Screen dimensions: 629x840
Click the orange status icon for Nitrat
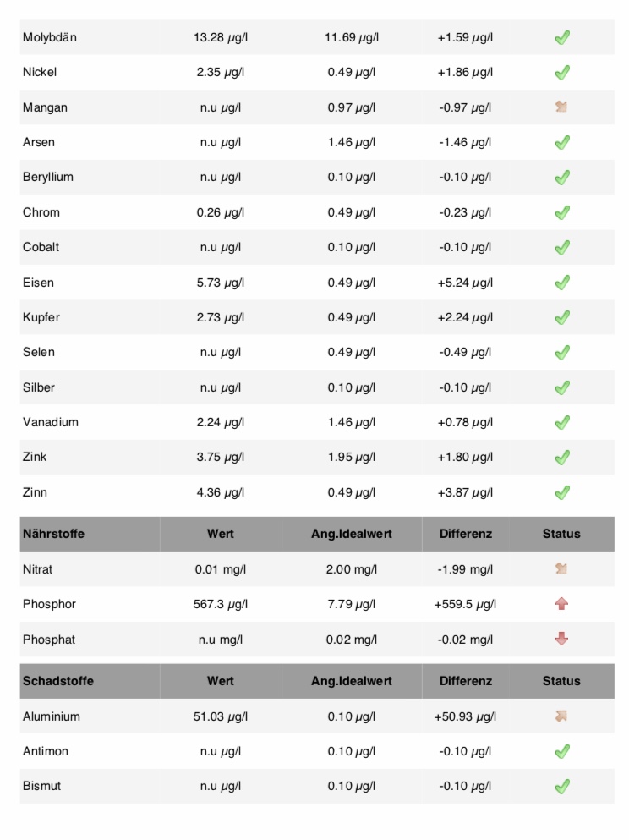[x=561, y=569]
